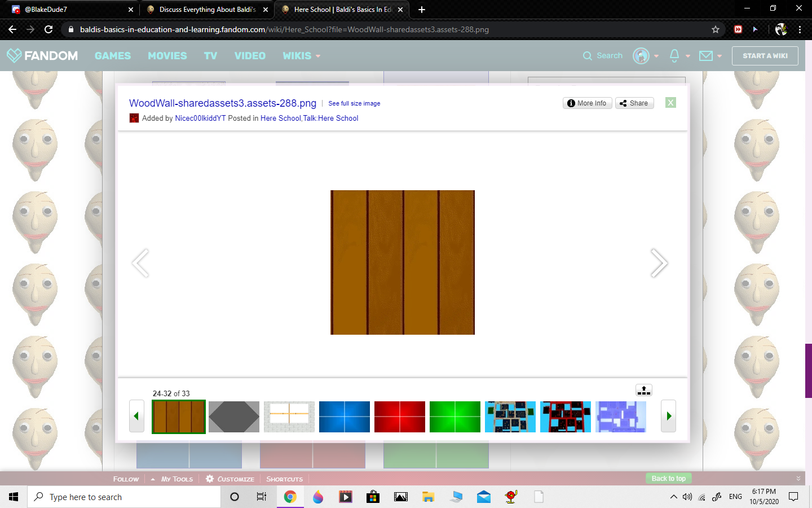Open WoodWall-sharedassets3.assets-288.png title link
Image resolution: width=812 pixels, height=508 pixels.
223,103
